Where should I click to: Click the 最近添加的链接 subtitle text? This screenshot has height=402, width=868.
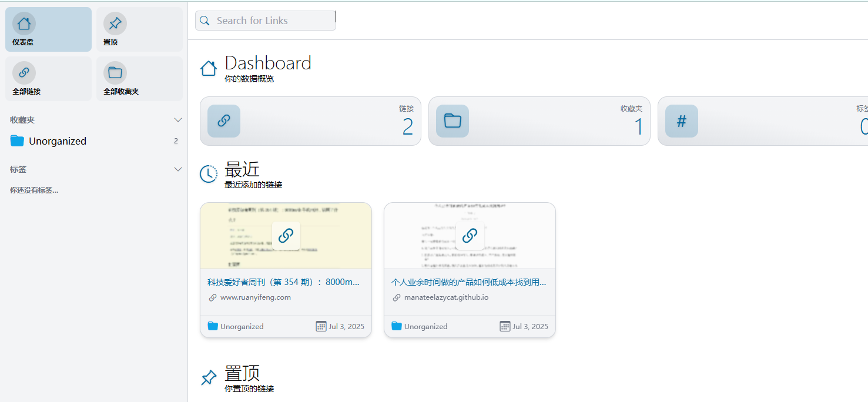(253, 185)
